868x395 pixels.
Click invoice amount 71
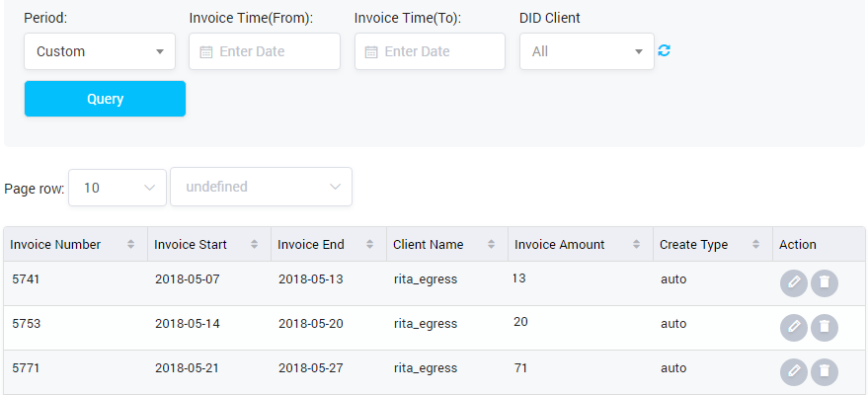pos(520,368)
